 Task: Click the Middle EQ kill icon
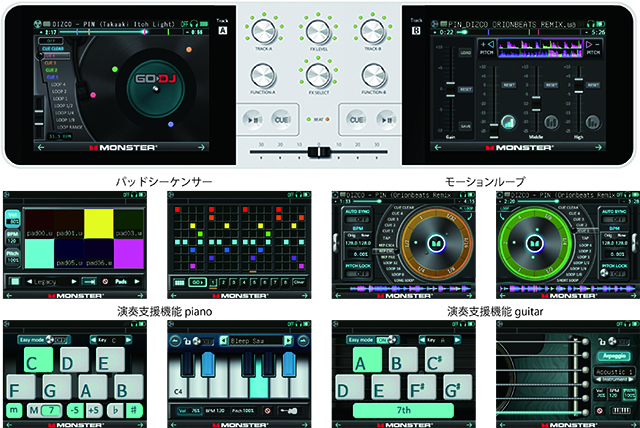click(551, 122)
